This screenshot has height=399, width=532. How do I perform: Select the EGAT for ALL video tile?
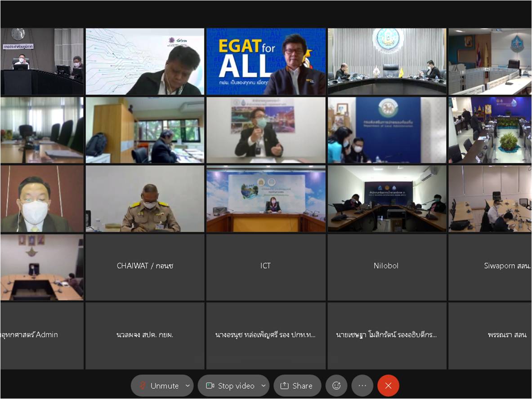tap(266, 62)
